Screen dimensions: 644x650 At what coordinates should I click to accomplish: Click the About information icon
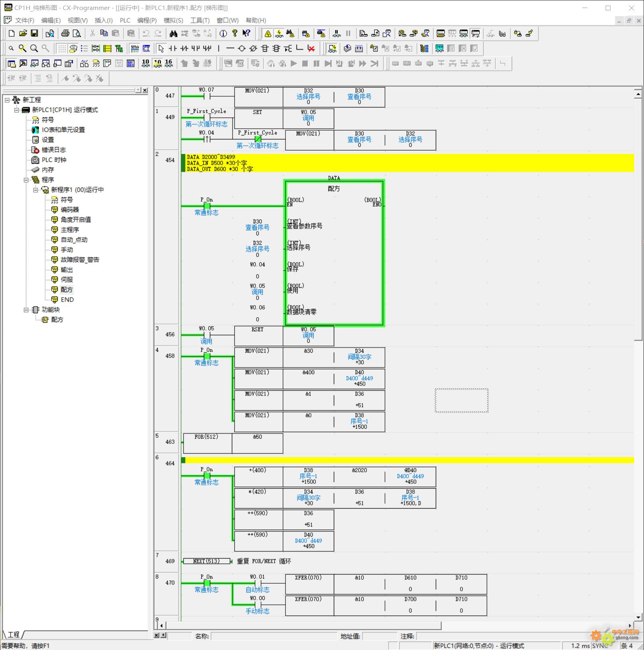pyautogui.click(x=223, y=34)
